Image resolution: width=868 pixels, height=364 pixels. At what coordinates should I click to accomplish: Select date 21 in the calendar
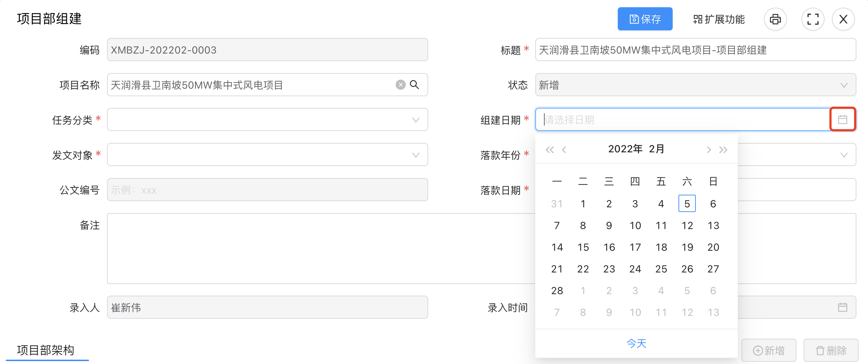557,268
